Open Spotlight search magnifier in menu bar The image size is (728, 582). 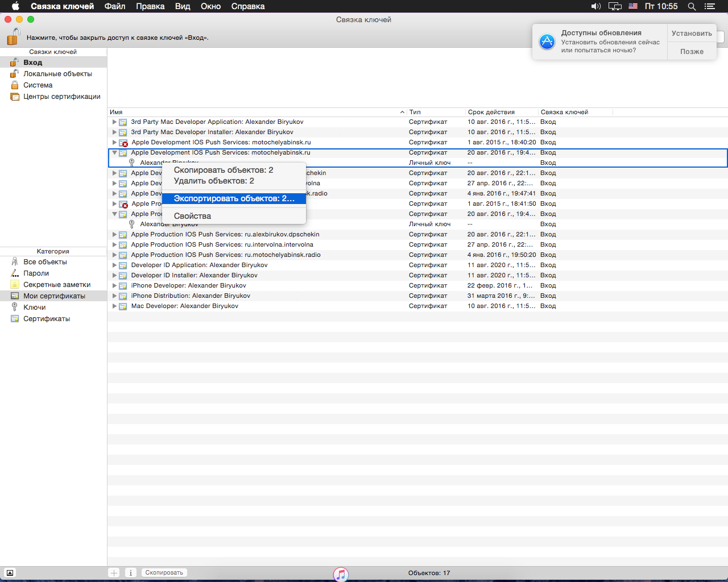692,6
